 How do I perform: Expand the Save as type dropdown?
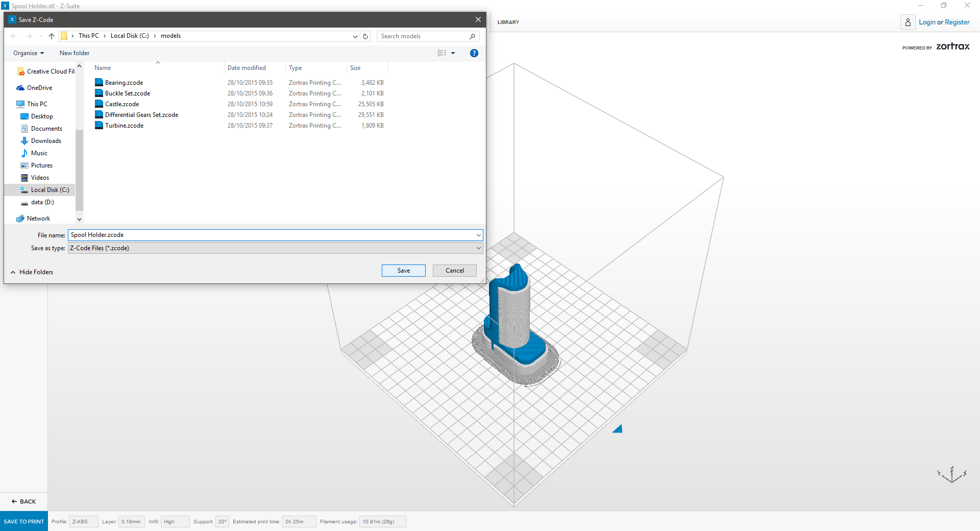tap(478, 248)
